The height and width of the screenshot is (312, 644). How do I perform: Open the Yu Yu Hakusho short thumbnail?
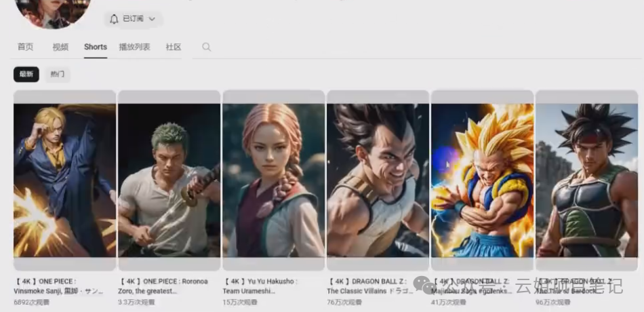coord(274,180)
